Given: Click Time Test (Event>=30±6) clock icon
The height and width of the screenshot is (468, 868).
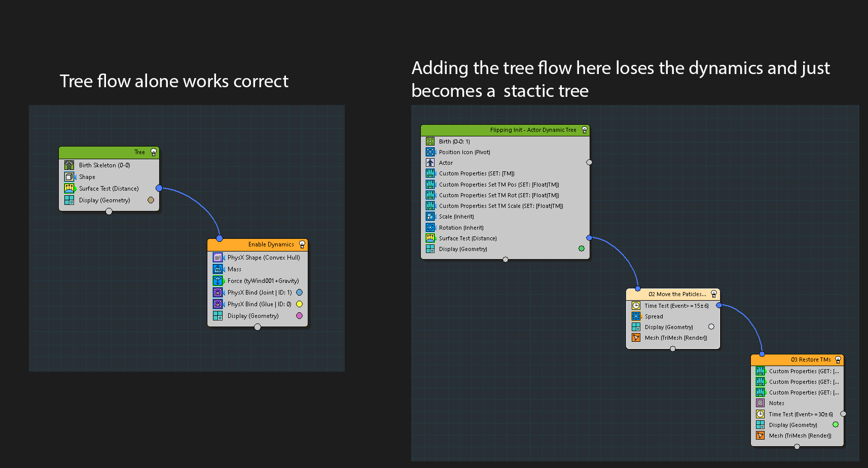Looking at the screenshot, I should [x=760, y=414].
